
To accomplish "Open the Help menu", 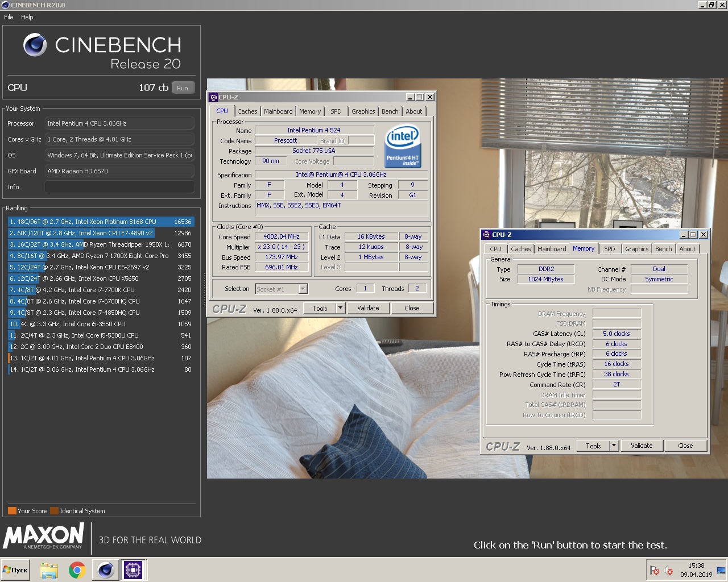I will pos(27,17).
